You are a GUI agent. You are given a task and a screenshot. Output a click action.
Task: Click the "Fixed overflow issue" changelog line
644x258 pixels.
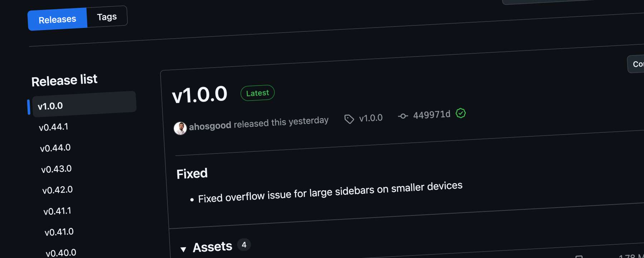click(330, 192)
